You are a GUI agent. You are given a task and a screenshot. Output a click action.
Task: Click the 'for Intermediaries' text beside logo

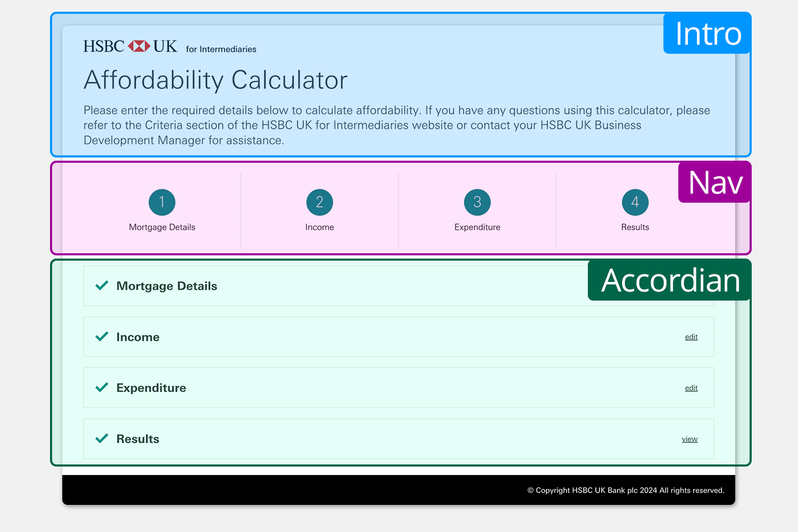pyautogui.click(x=221, y=49)
